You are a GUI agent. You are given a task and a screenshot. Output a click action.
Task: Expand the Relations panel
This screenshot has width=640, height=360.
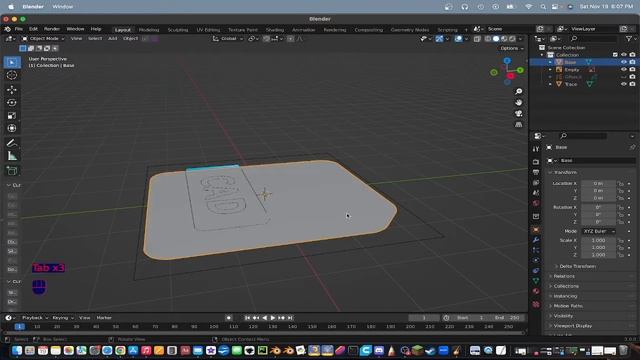point(564,276)
